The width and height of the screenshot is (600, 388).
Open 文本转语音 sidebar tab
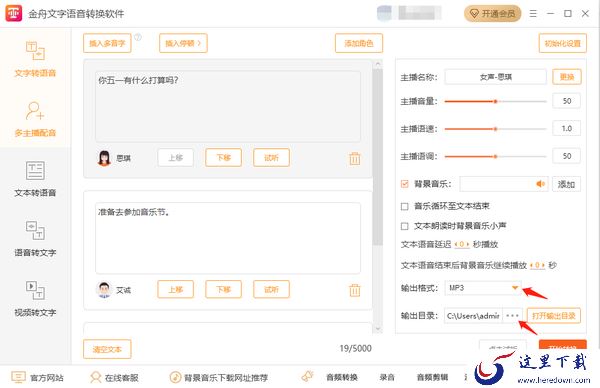pyautogui.click(x=35, y=179)
